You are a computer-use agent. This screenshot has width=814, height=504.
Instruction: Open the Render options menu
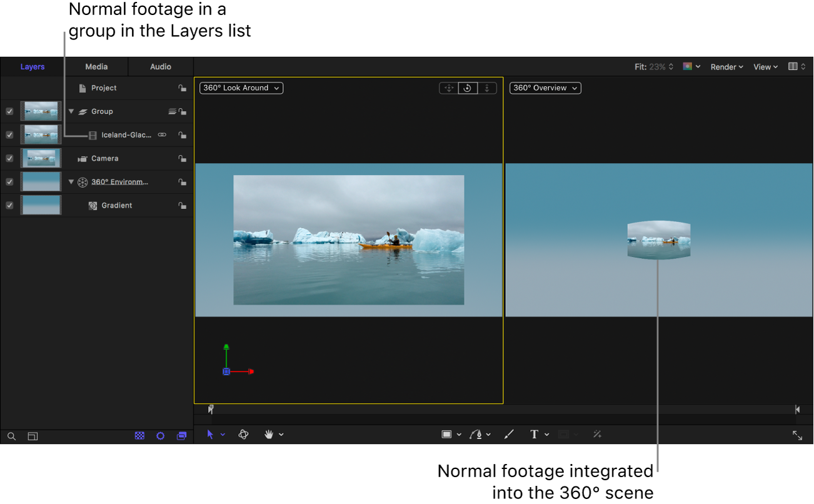(726, 66)
